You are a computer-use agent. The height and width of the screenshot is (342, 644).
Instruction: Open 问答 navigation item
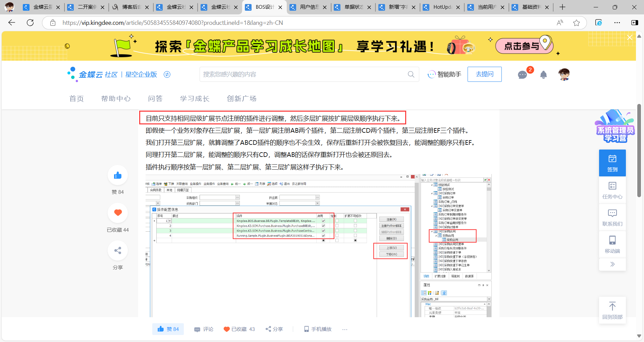click(155, 99)
